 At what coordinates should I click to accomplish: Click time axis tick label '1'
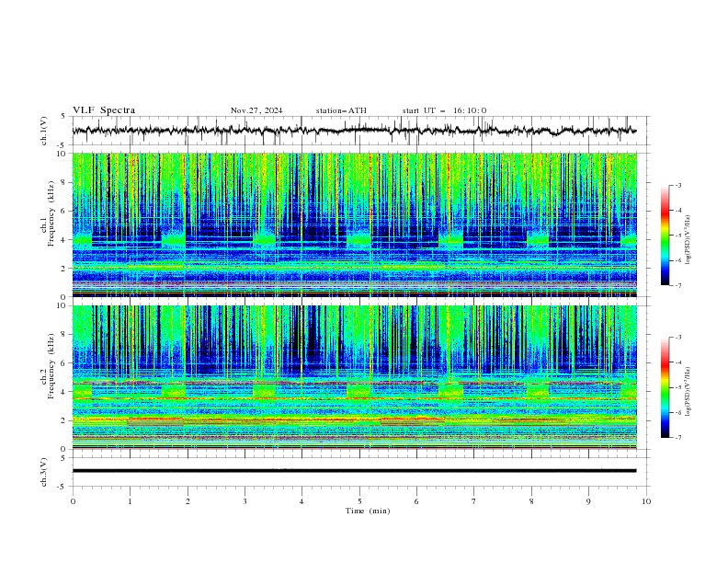130,501
